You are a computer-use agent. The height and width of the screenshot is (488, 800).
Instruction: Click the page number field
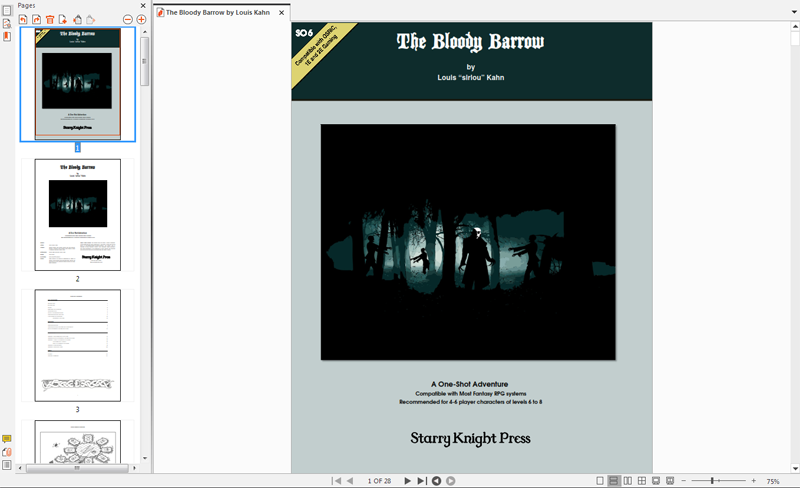coord(379,481)
